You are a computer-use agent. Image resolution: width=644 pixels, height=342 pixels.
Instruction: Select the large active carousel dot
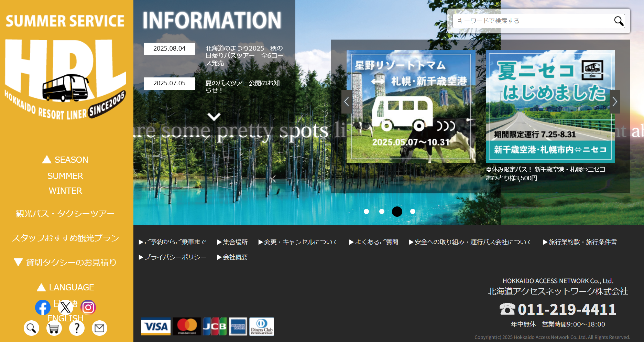[397, 211]
